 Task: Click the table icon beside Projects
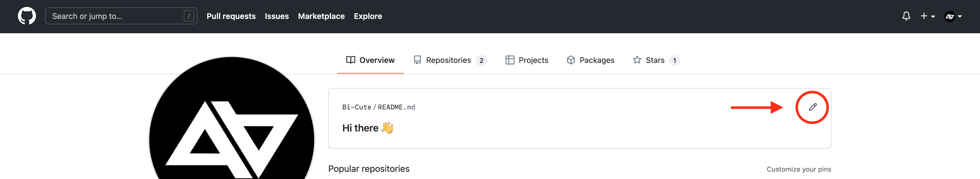click(510, 60)
